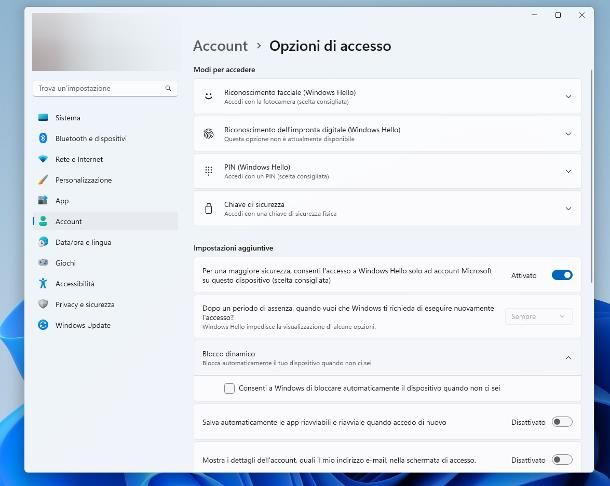Click the Accessibilità figure icon
The image size is (610, 486).
point(43,283)
